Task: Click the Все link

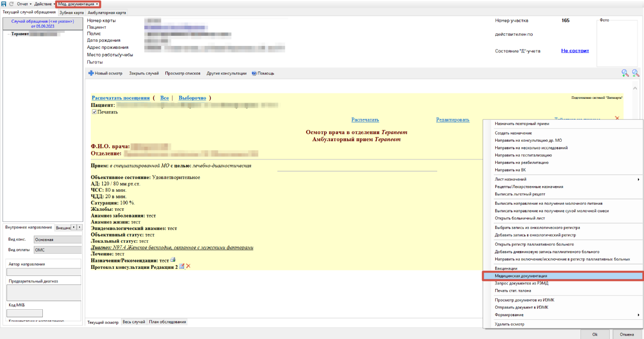Action: pyautogui.click(x=164, y=98)
